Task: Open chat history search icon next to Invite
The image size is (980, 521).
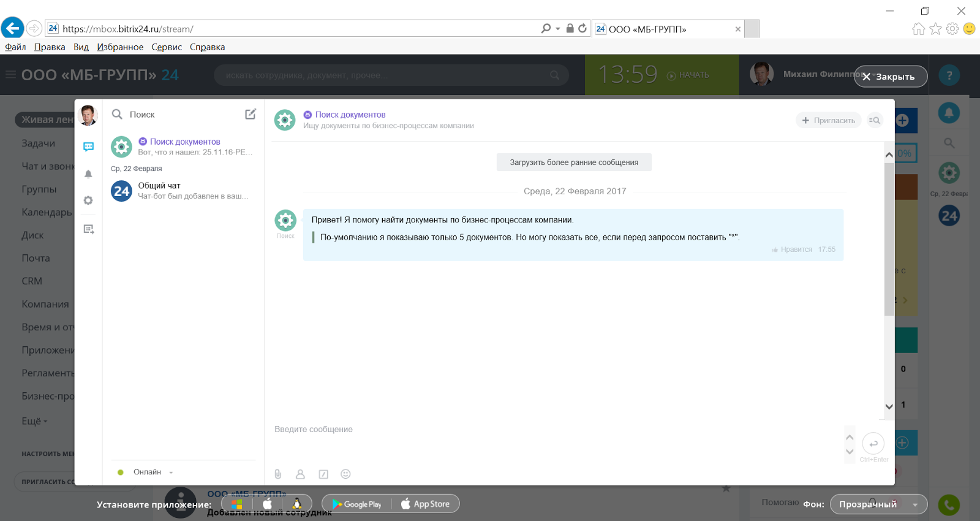Action: 875,120
